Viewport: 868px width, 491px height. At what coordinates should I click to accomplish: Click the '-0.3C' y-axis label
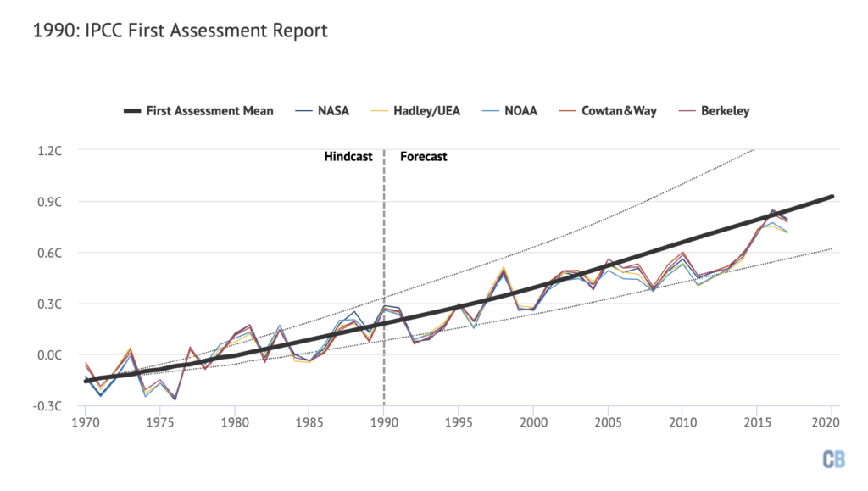pyautogui.click(x=47, y=405)
